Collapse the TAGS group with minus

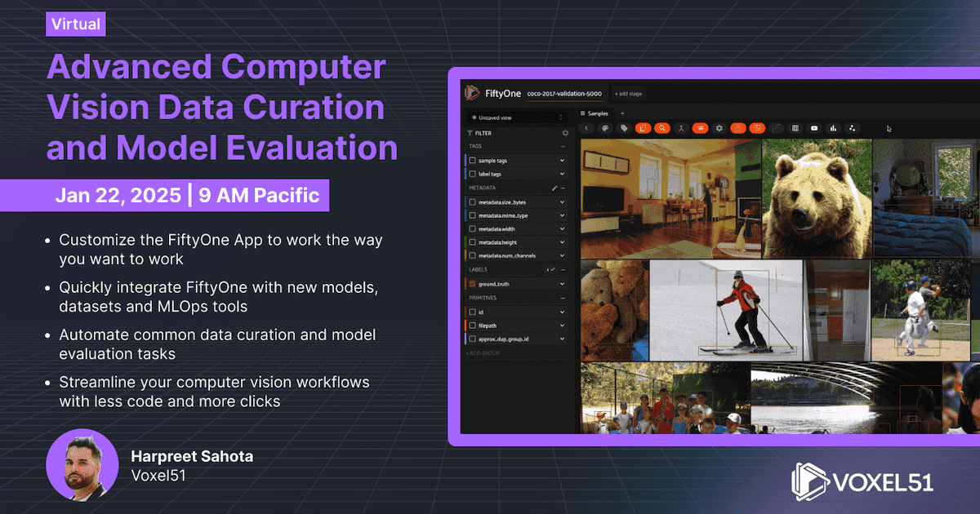[x=563, y=147]
